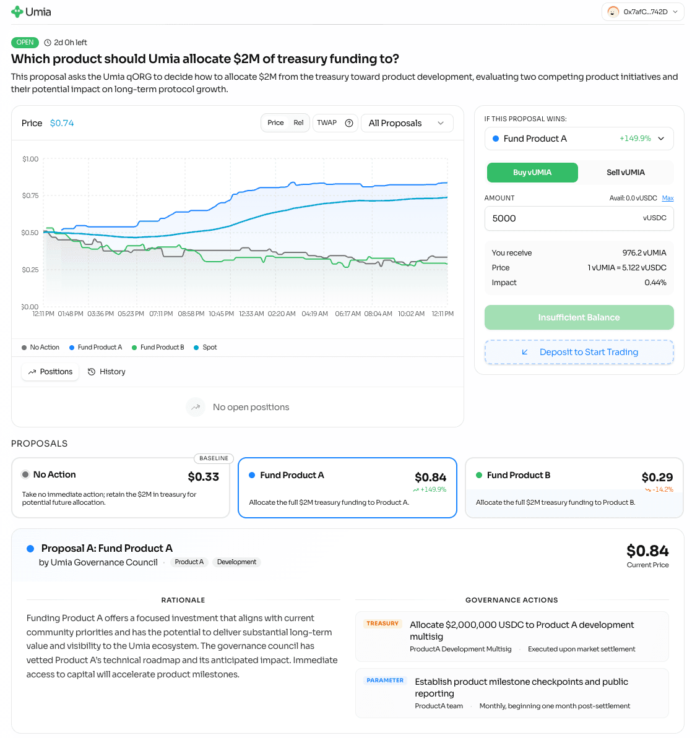Open the TWAP help question-mark icon
700x738 pixels.
(348, 122)
